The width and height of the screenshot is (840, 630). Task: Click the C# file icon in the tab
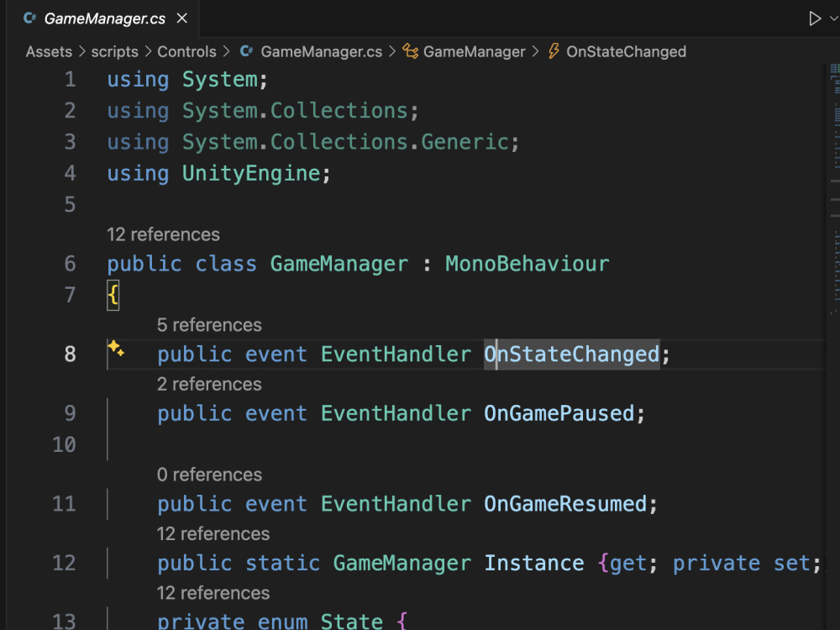pyautogui.click(x=29, y=18)
